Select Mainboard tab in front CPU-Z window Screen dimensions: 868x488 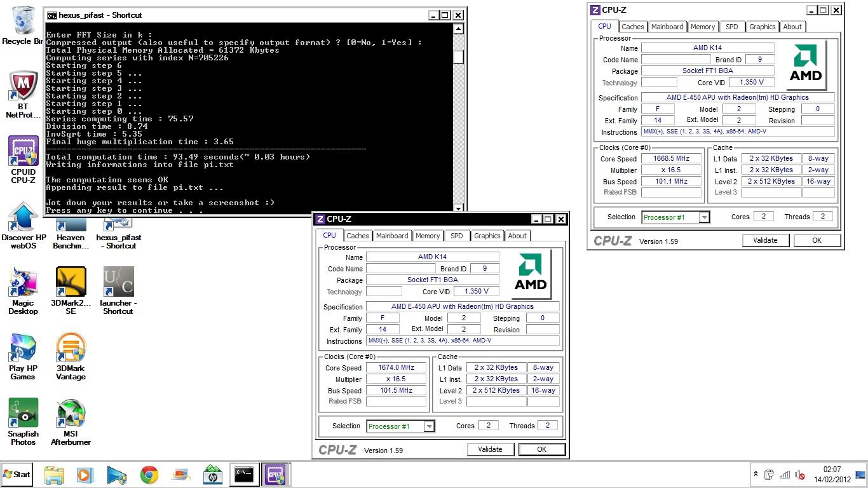point(392,236)
